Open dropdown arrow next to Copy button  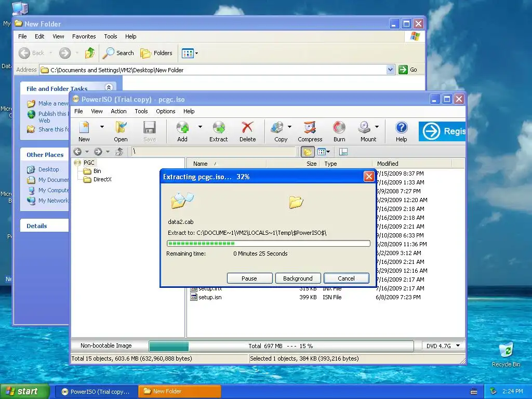289,127
